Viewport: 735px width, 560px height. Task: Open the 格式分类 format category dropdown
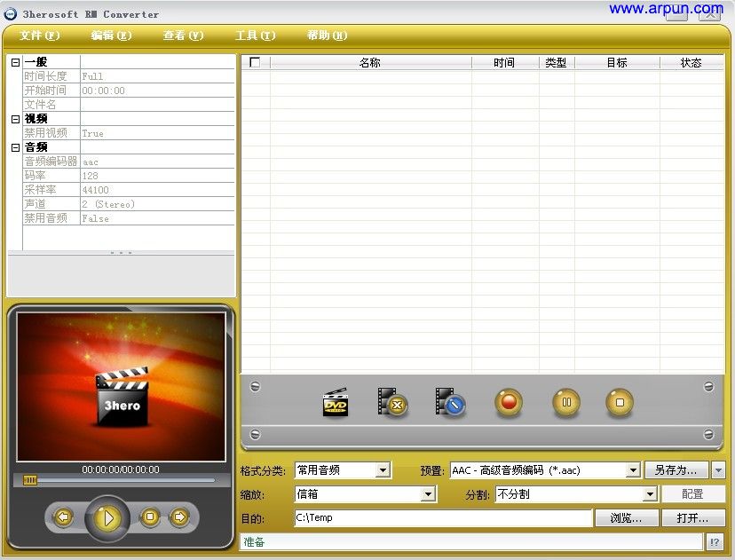pyautogui.click(x=383, y=469)
